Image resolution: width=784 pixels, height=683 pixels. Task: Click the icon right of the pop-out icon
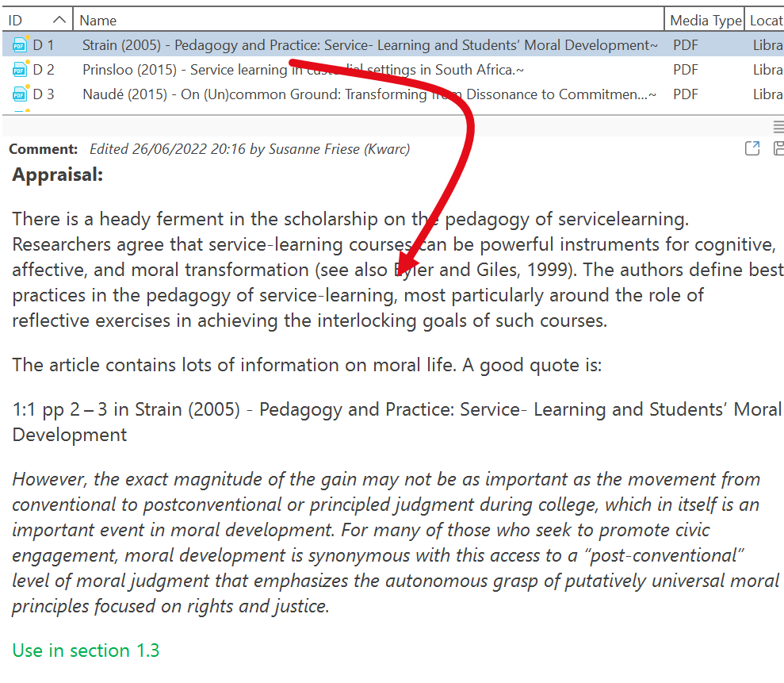pos(778,148)
